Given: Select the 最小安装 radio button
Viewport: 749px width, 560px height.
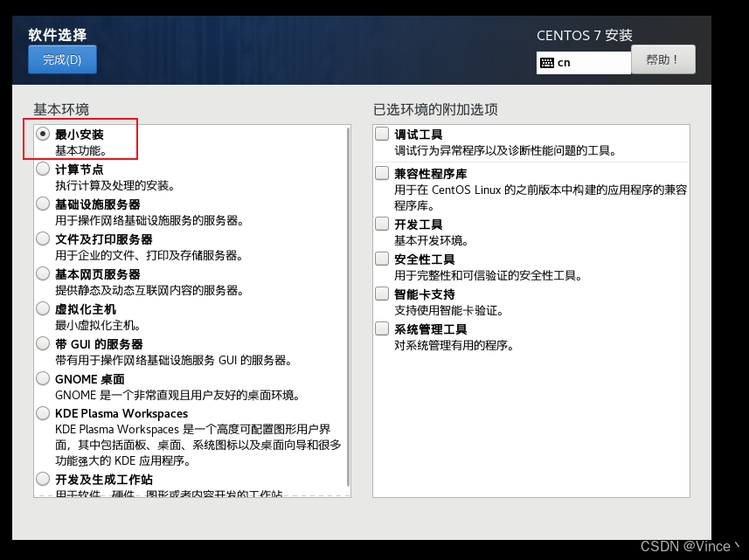Looking at the screenshot, I should pos(43,135).
